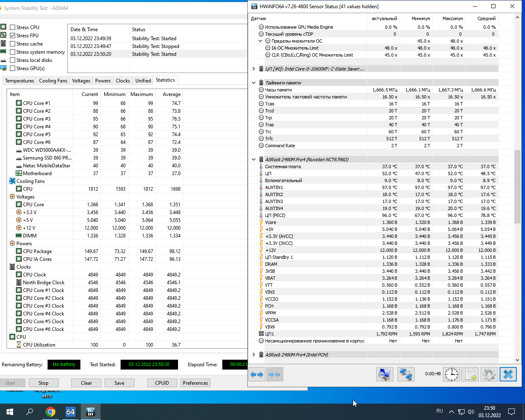This screenshot has width=525, height=420.
Task: Click the Cooling Fans group icon in the list
Action: 12,181
